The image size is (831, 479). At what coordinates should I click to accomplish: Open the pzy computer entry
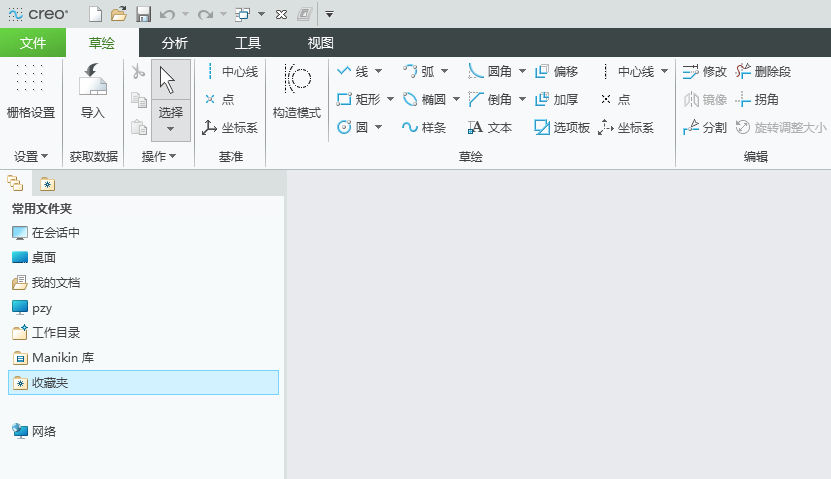[32, 308]
